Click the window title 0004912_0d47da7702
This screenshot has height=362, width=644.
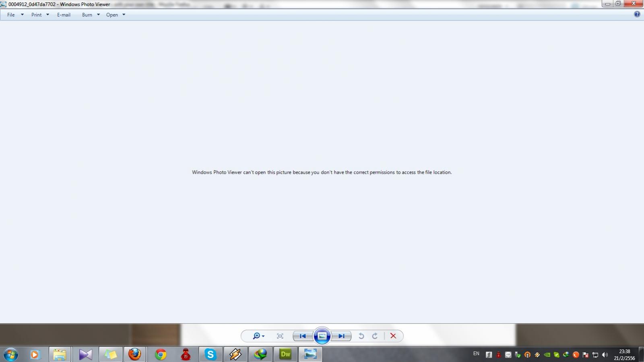click(32, 4)
